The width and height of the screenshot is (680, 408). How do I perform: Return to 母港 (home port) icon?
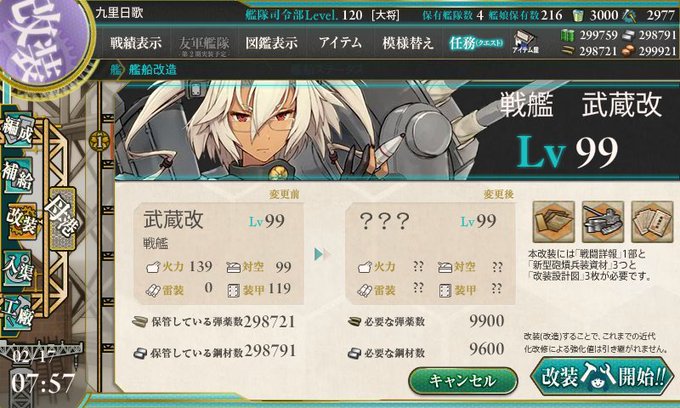(x=63, y=219)
